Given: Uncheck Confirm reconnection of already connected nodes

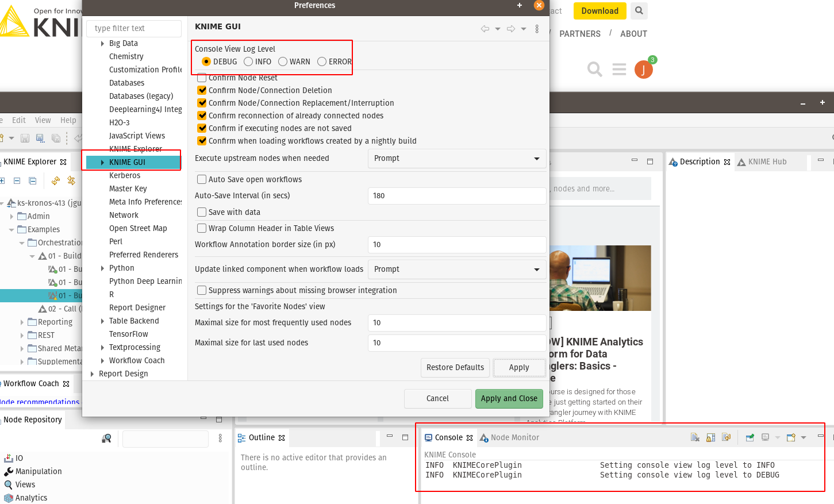Looking at the screenshot, I should 202,116.
